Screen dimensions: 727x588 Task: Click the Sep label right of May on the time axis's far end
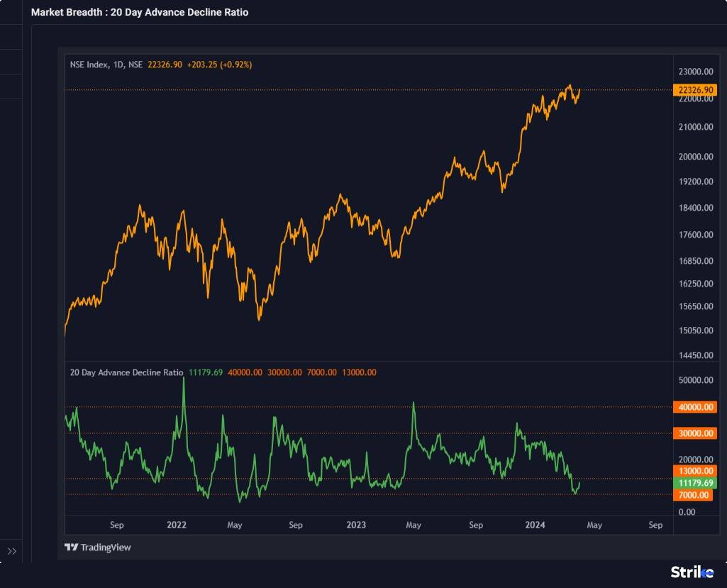(x=655, y=525)
